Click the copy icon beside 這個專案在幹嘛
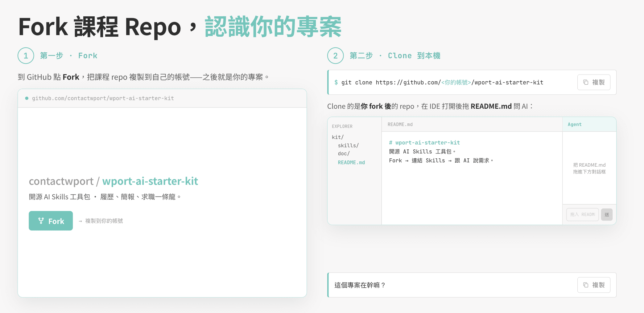The width and height of the screenshot is (644, 313). click(586, 285)
